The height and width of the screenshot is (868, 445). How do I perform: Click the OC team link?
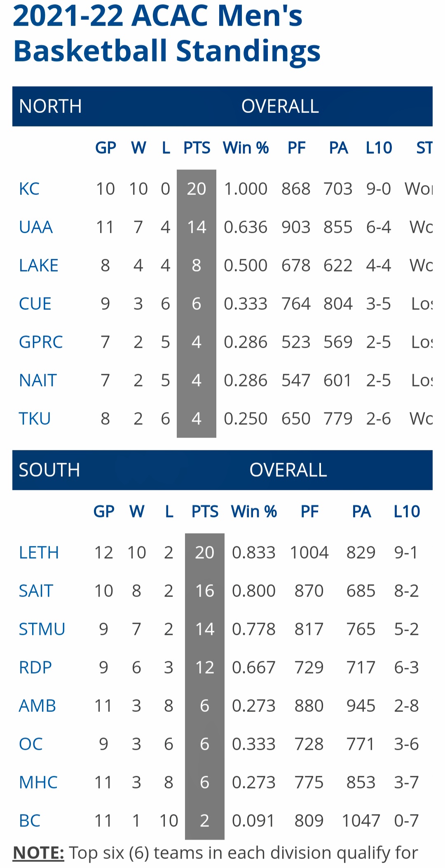pyautogui.click(x=31, y=744)
